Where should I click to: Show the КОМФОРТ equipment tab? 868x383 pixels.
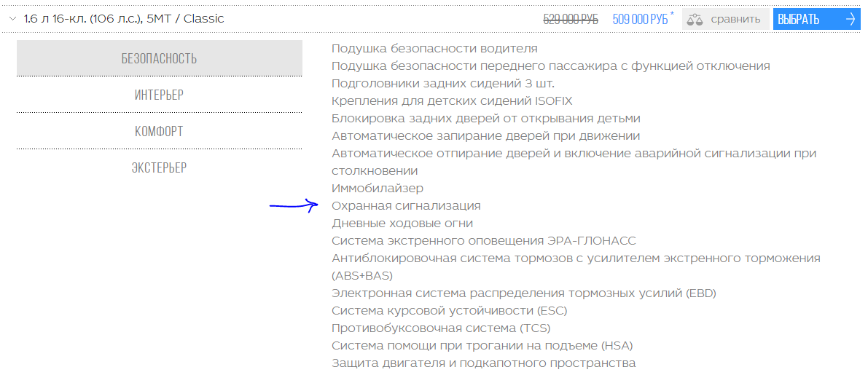tap(159, 131)
